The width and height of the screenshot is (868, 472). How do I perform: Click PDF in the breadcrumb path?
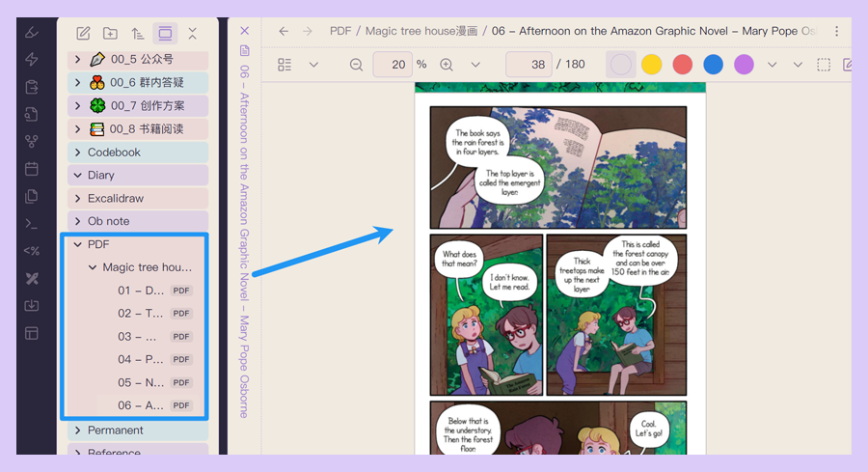(340, 31)
